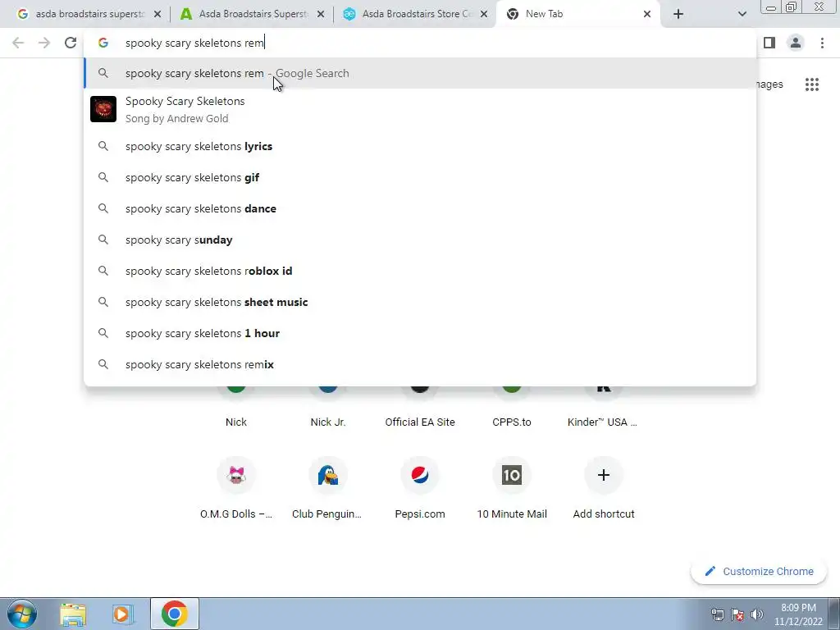The width and height of the screenshot is (840, 630).
Task: Open the Windows Start menu orb
Action: (22, 614)
